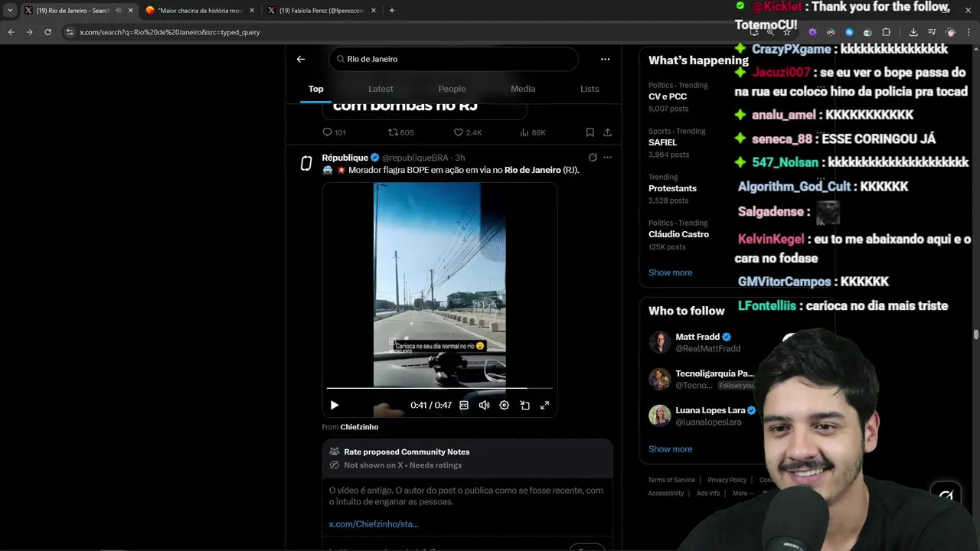Switch to the Media tab

point(523,89)
